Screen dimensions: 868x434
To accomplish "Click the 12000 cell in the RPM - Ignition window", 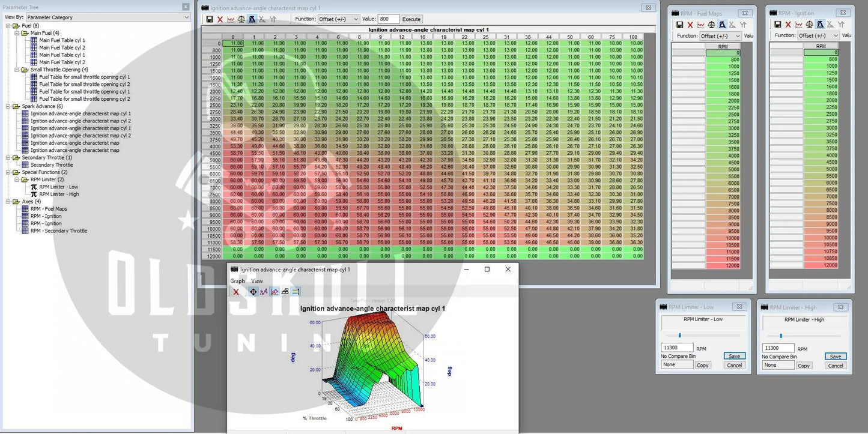I will point(821,265).
